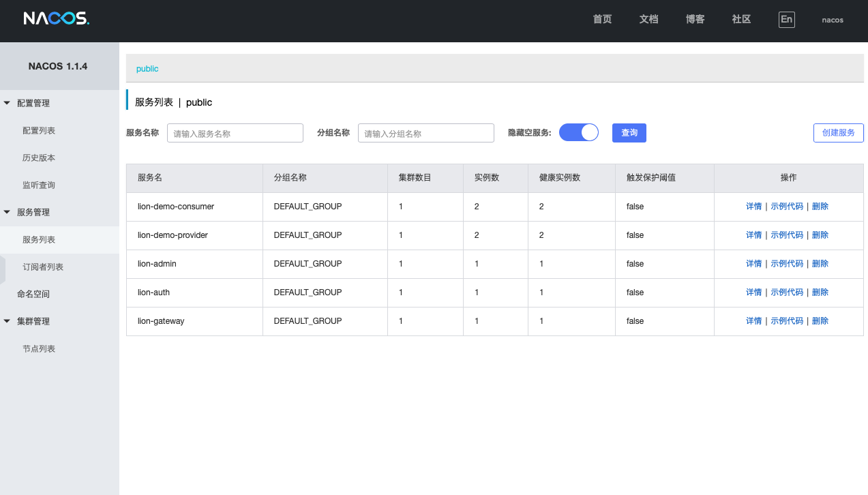This screenshot has width=868, height=495.
Task: Open 示例代码 for lion-admin
Action: pyautogui.click(x=787, y=264)
